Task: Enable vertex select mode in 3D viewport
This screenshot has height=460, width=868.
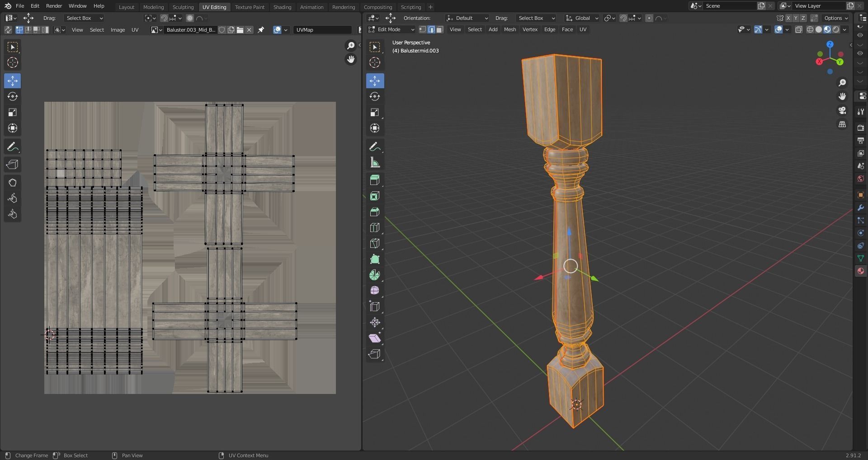Action: 423,29
